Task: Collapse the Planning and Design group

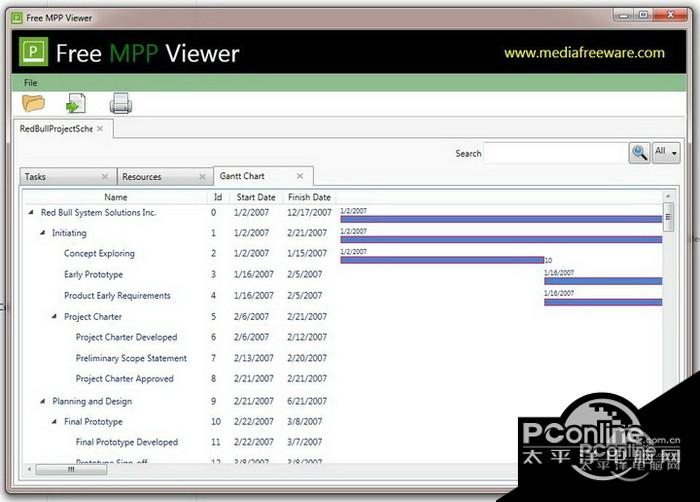Action: coord(42,401)
